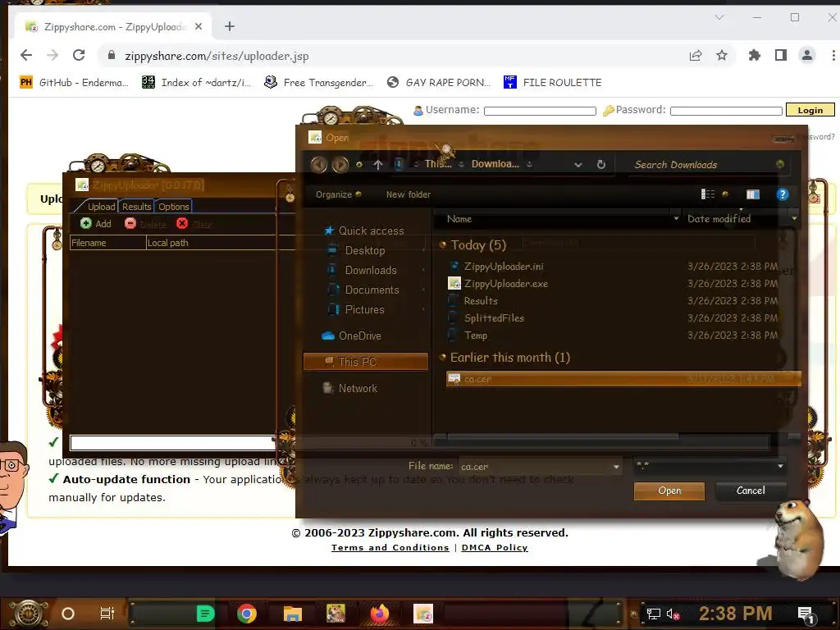
Task: Bookmark this page with the star icon
Action: [x=722, y=55]
